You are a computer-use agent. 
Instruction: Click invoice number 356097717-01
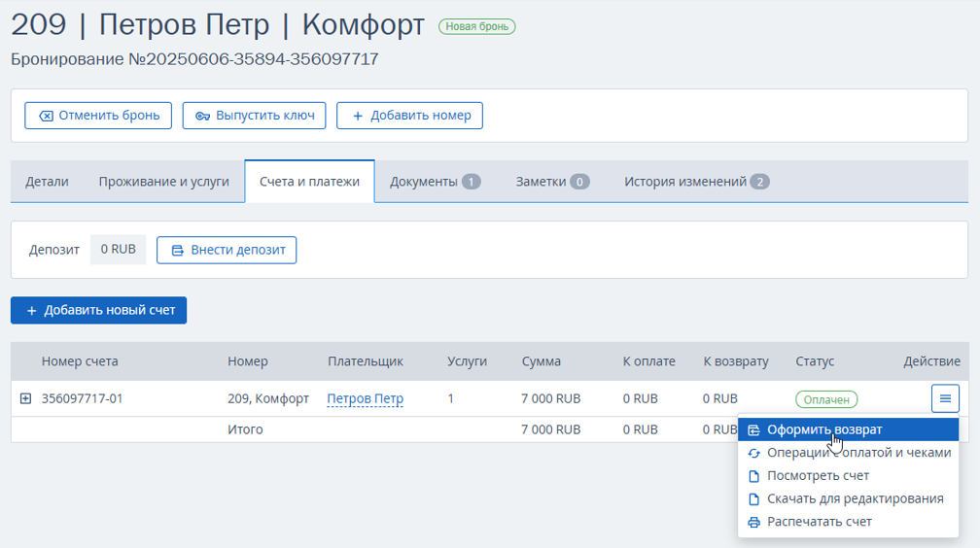(x=82, y=398)
